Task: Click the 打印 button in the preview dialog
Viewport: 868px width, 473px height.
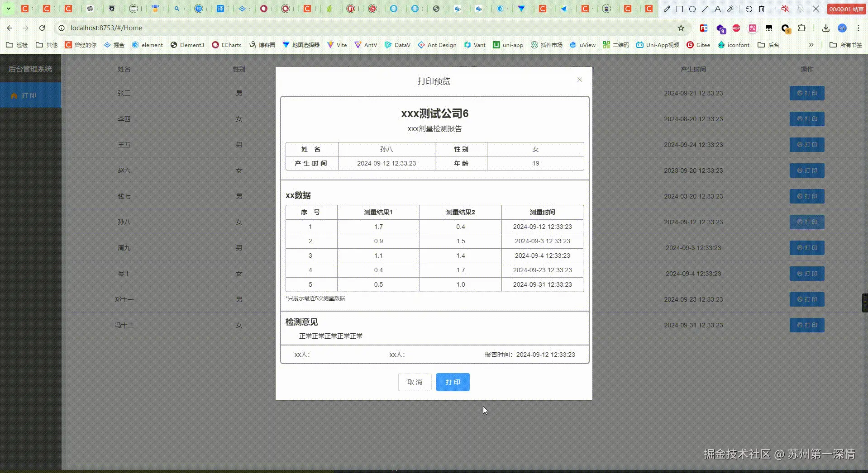Action: [x=453, y=382]
